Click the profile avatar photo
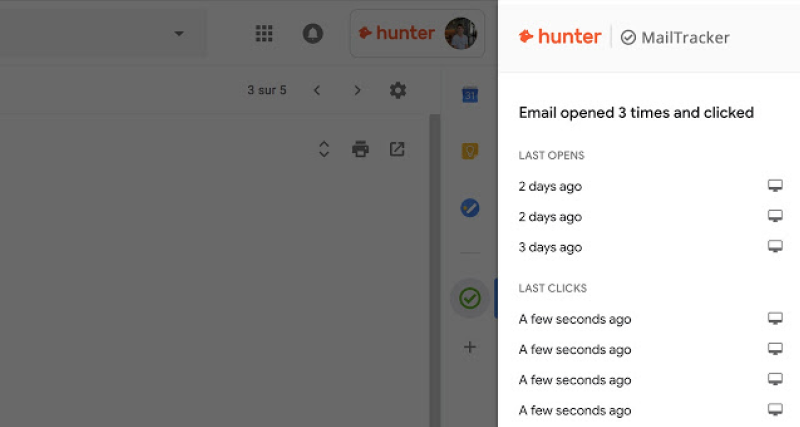 (x=461, y=34)
